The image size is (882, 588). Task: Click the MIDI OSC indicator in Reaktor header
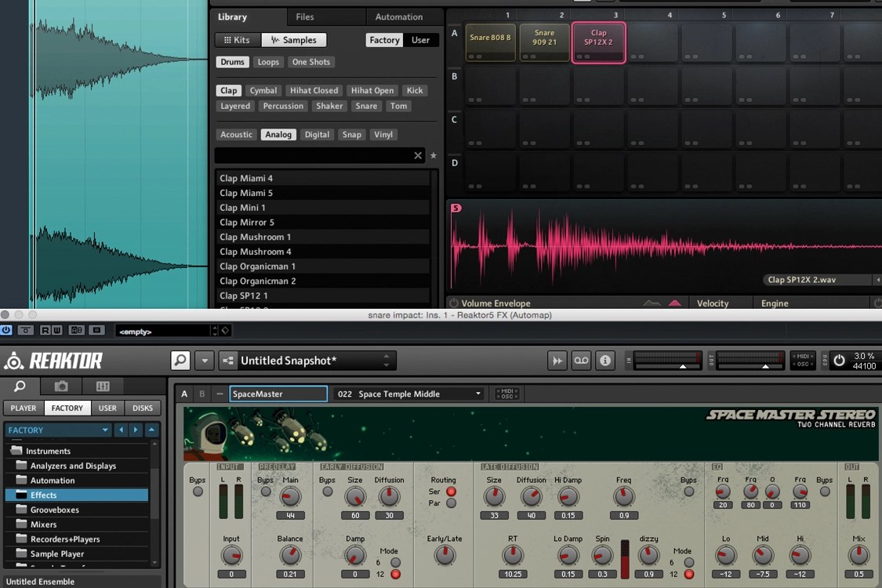[803, 360]
